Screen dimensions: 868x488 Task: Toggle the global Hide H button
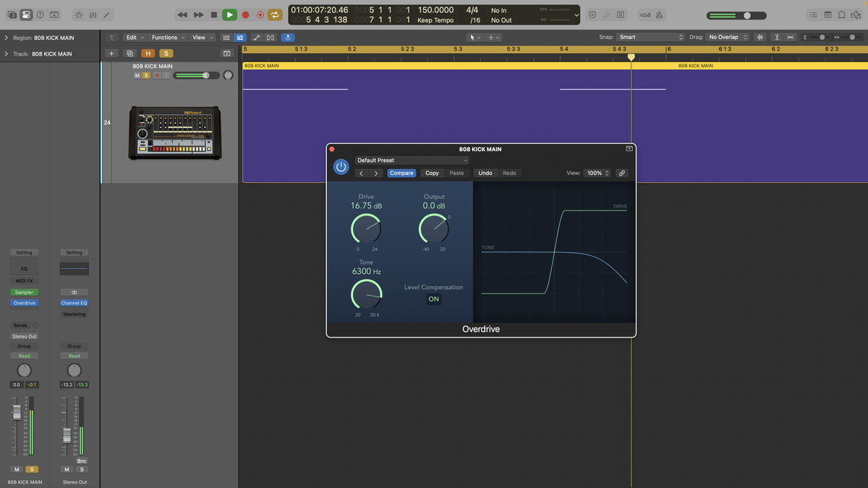click(x=148, y=53)
